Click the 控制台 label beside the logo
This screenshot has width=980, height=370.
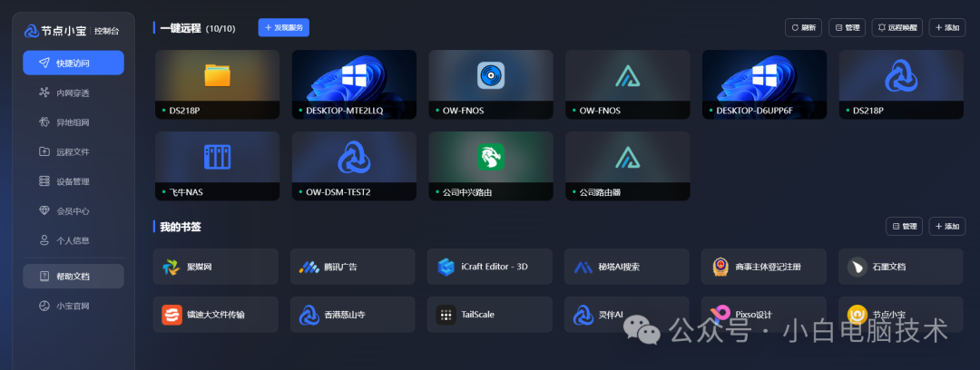pyautogui.click(x=107, y=31)
